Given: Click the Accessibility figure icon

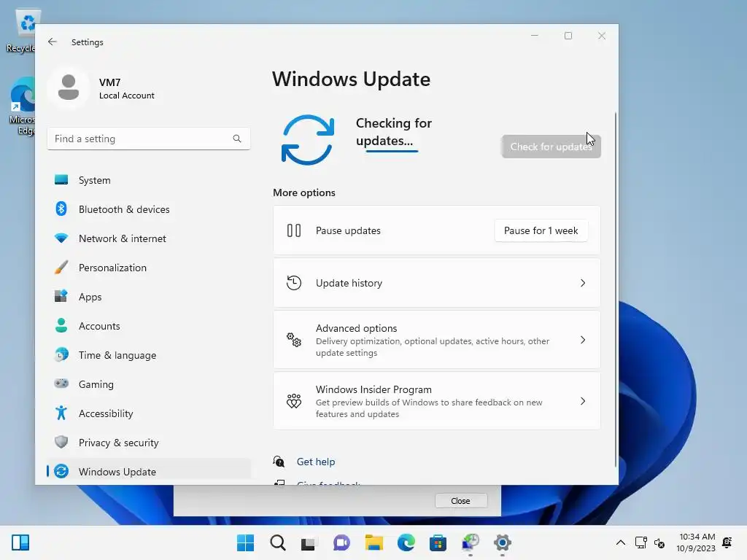Looking at the screenshot, I should 61,413.
